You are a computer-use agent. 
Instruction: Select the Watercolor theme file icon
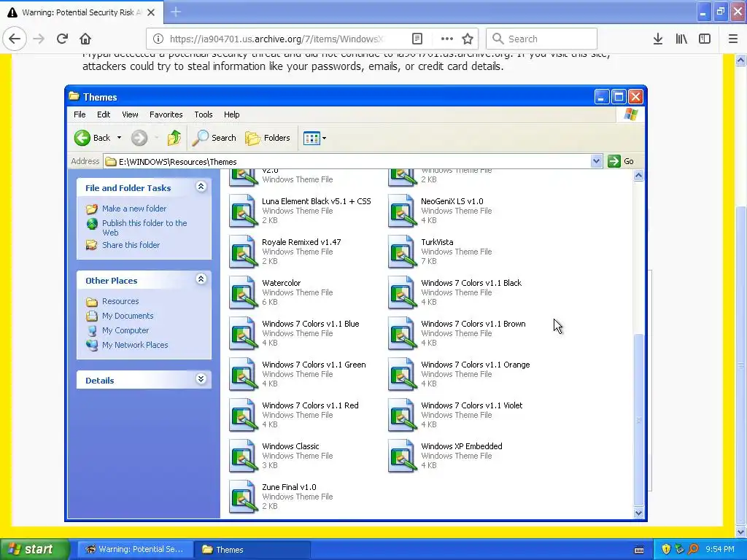[244, 292]
